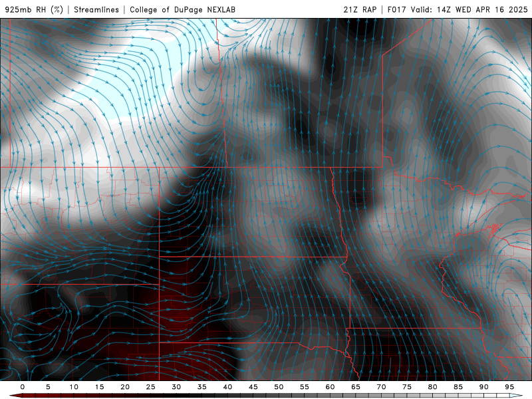Click the 'Valid: 14Z WED APR 16 2025' text
The width and height of the screenshot is (532, 399).
coord(469,9)
